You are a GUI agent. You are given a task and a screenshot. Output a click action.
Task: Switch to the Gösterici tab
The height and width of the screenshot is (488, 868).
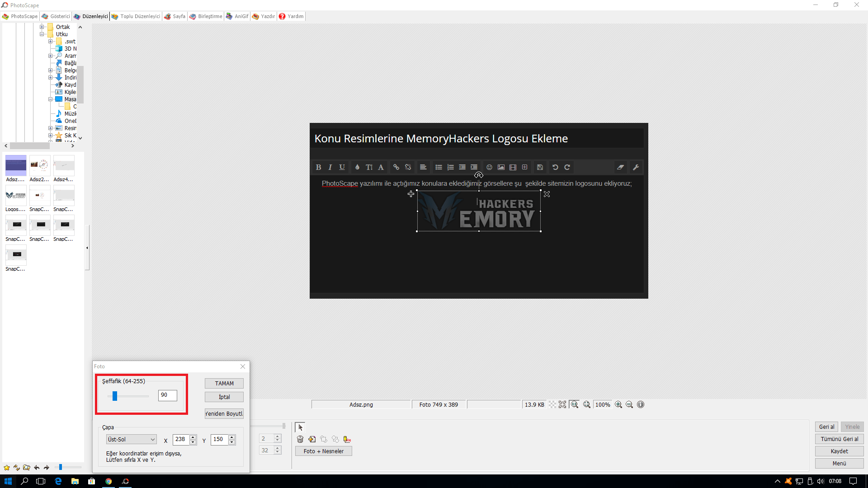pos(56,16)
